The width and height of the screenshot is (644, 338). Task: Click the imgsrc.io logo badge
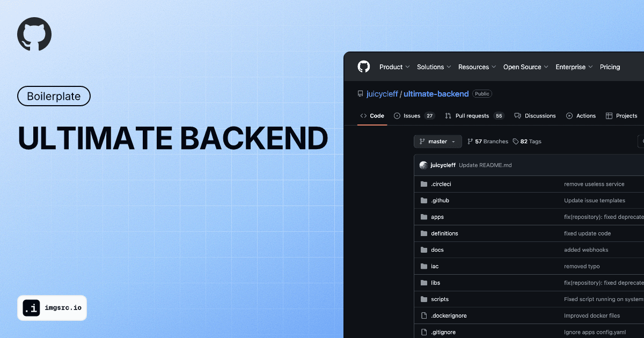pos(52,308)
